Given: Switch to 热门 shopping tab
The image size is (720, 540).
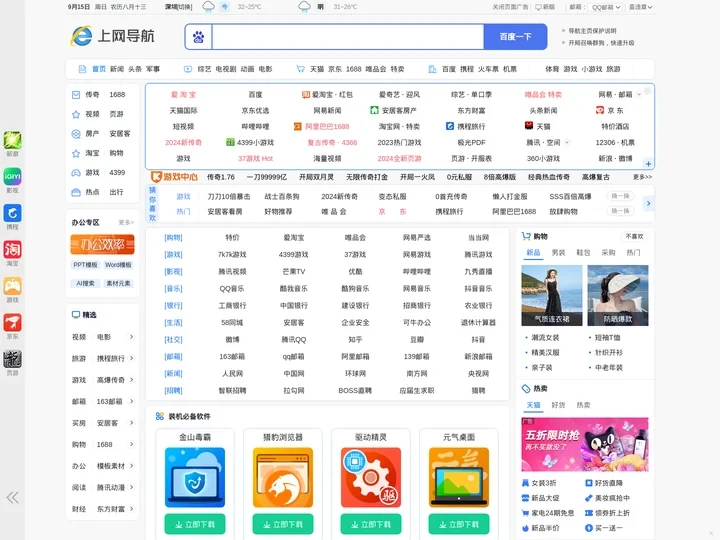Looking at the screenshot, I should click(x=633, y=253).
